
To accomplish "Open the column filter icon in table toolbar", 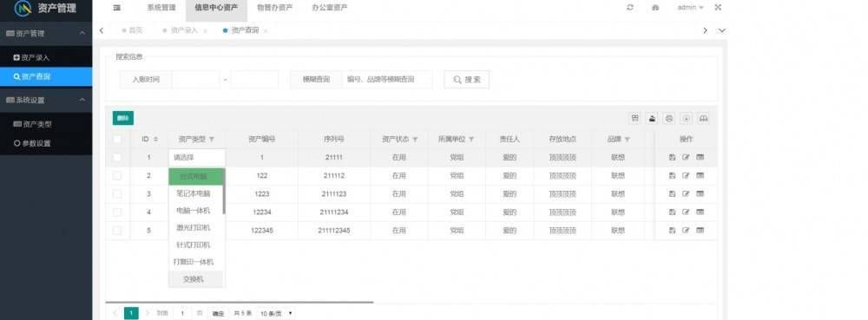I will [635, 118].
